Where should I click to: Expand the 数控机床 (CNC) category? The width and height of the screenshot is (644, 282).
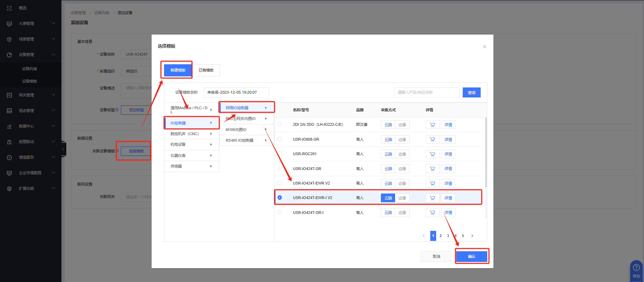point(191,134)
